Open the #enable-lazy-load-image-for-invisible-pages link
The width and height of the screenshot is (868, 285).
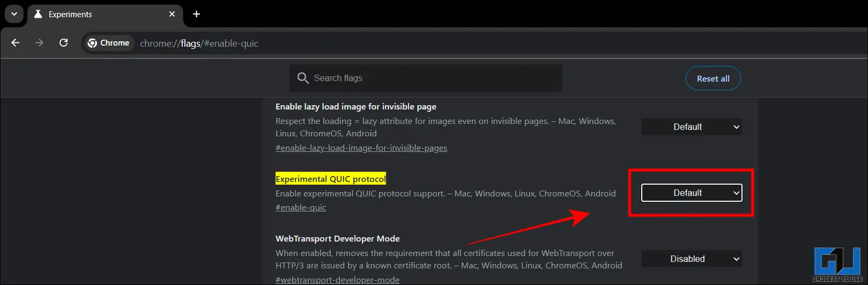click(361, 148)
